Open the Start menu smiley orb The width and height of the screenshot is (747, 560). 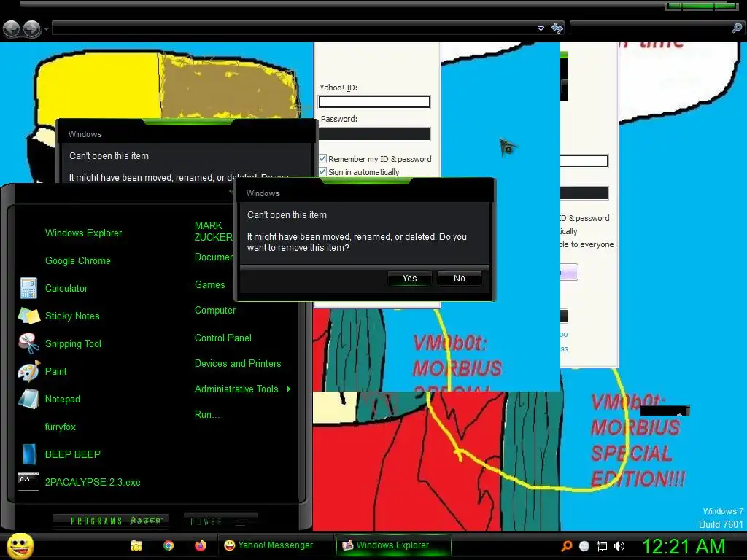point(20,545)
